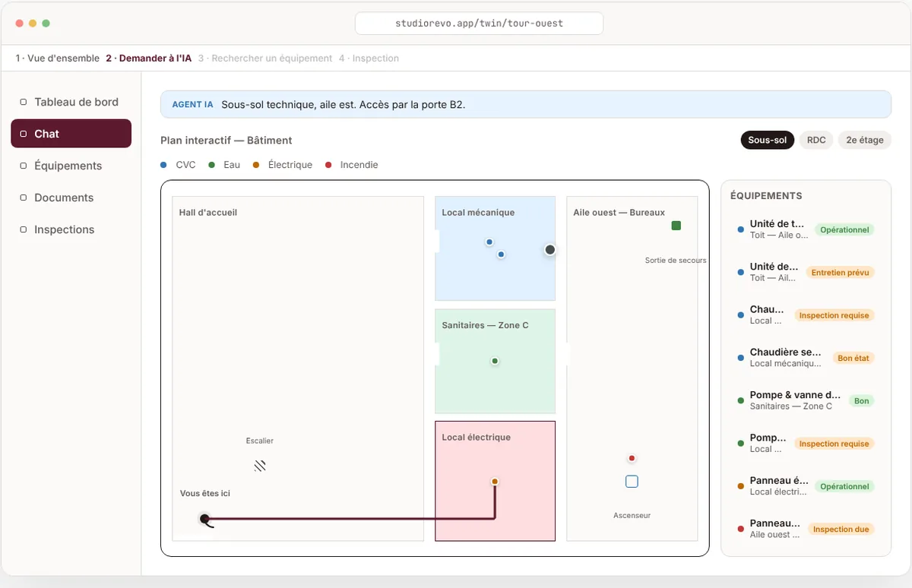This screenshot has height=588, width=912.
Task: Switch the plan to RDC
Action: click(816, 140)
